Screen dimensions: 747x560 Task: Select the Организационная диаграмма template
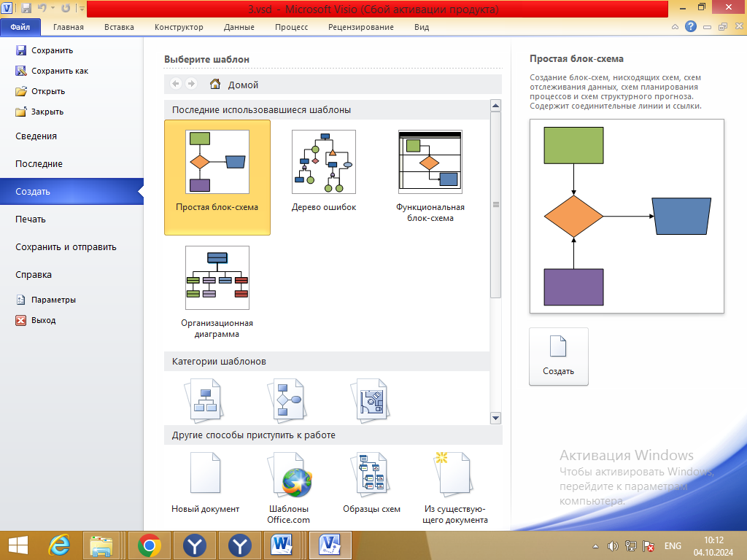pyautogui.click(x=217, y=292)
